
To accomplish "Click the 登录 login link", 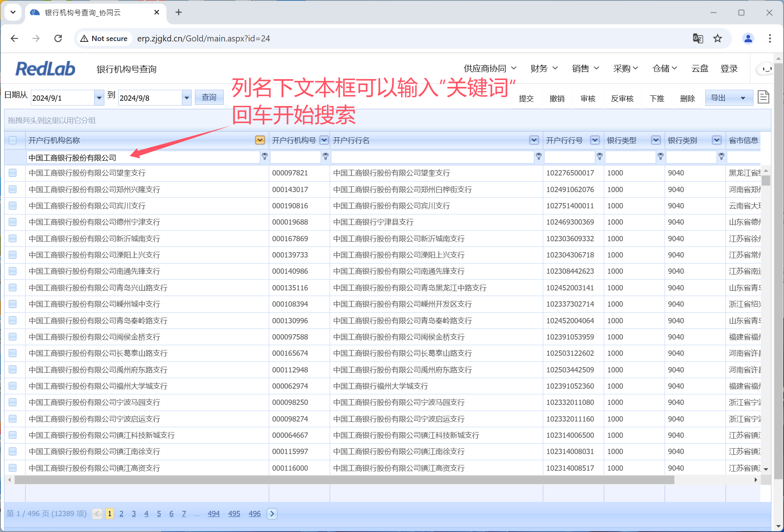I will point(729,69).
